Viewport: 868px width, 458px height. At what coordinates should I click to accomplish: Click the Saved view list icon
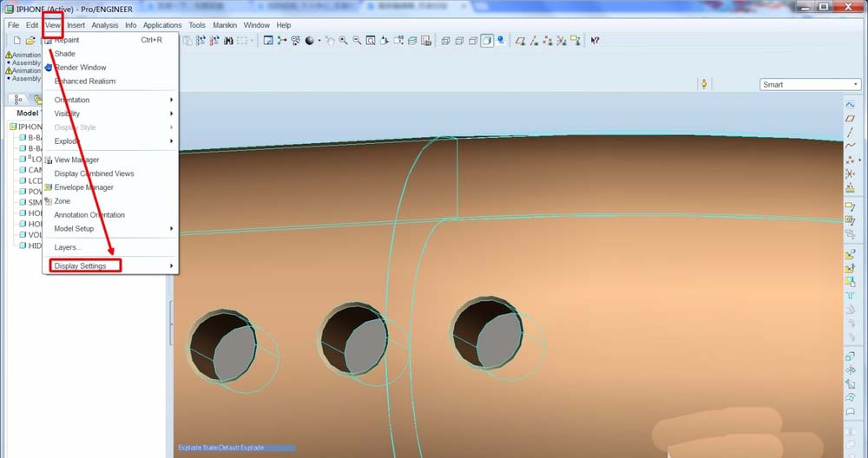click(x=398, y=41)
